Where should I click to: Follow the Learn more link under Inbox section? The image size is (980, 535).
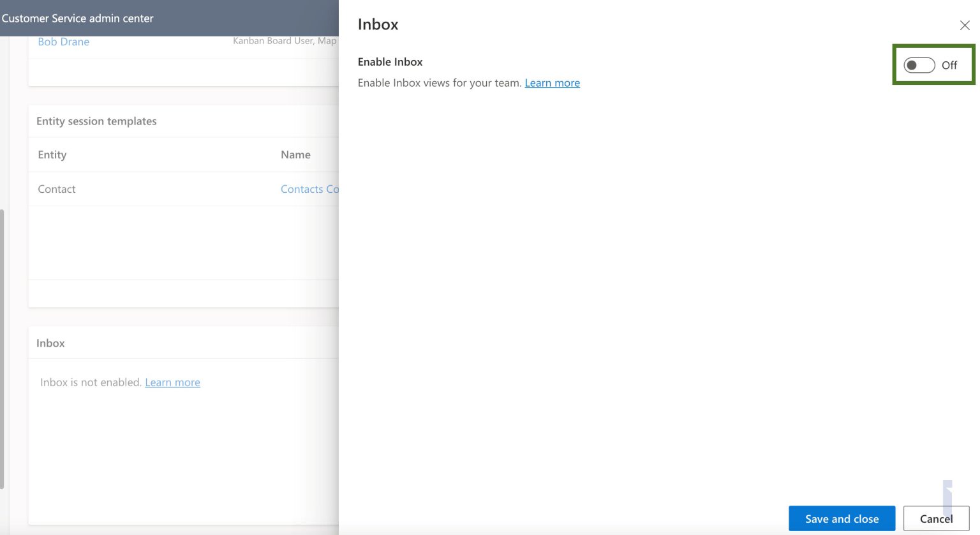(x=172, y=382)
